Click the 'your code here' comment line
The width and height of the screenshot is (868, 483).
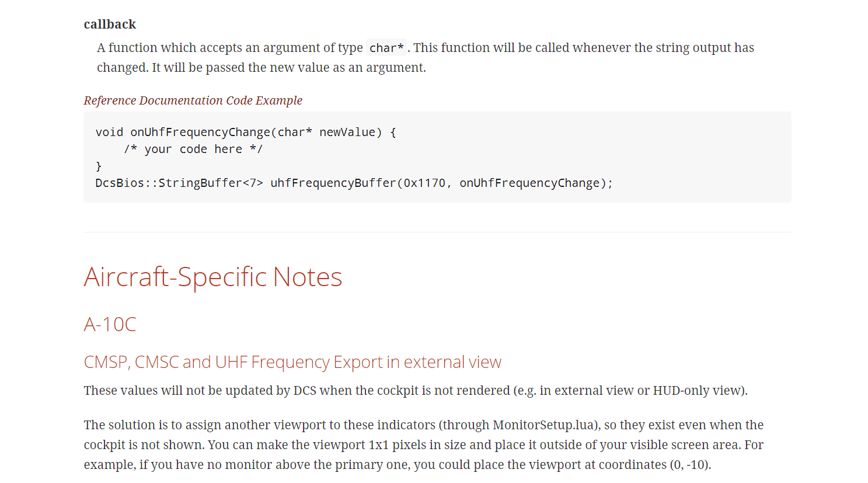193,149
